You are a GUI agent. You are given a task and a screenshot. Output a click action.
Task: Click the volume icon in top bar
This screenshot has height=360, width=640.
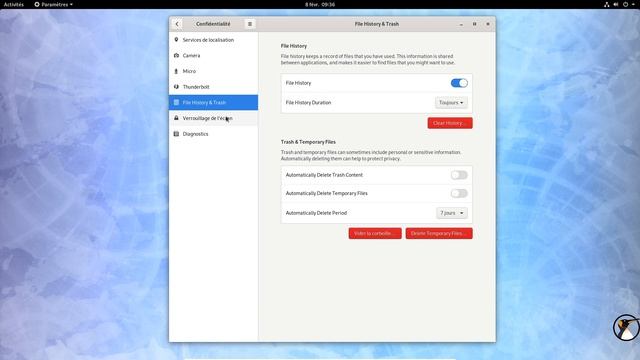click(616, 4)
